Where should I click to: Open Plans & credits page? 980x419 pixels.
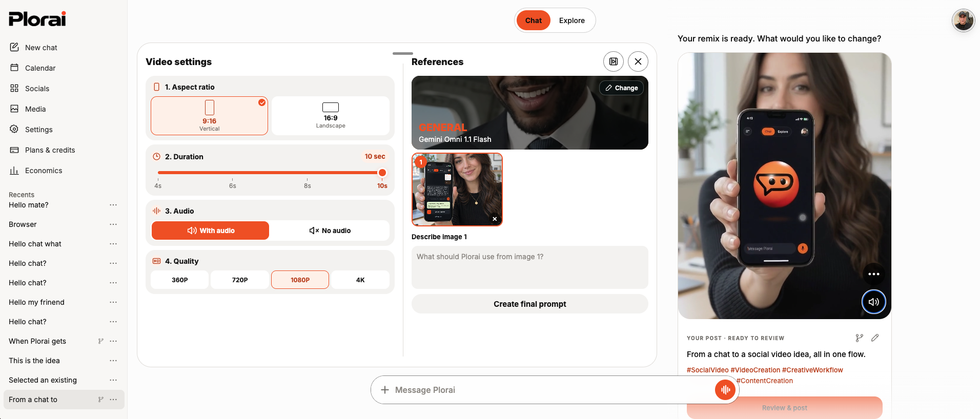(x=42, y=150)
